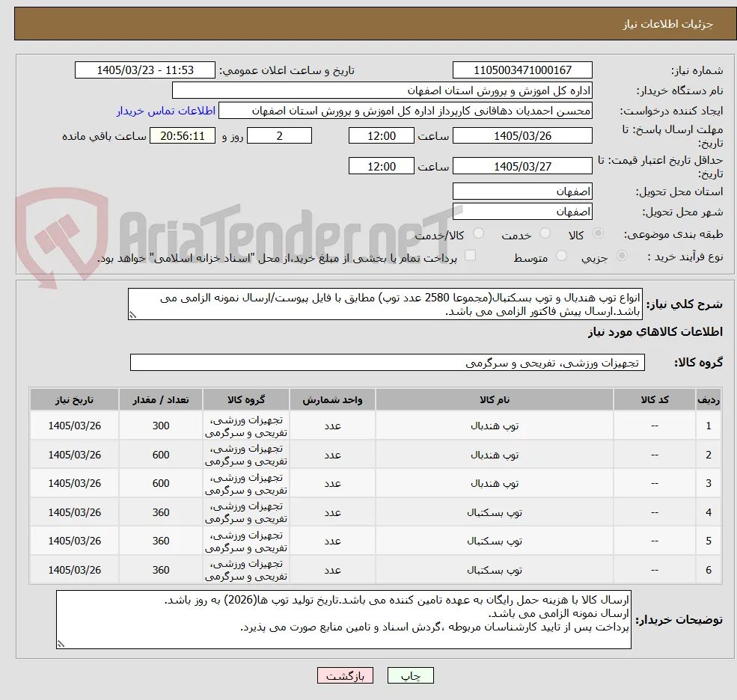Click the بازگشت (back) button
The width and height of the screenshot is (737, 700).
pyautogui.click(x=345, y=675)
